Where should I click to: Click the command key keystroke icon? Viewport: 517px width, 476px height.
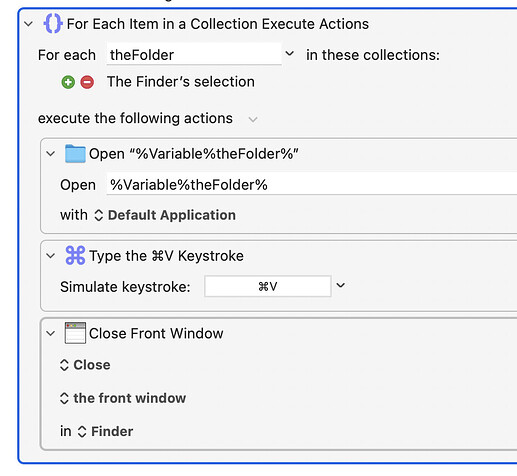75,256
